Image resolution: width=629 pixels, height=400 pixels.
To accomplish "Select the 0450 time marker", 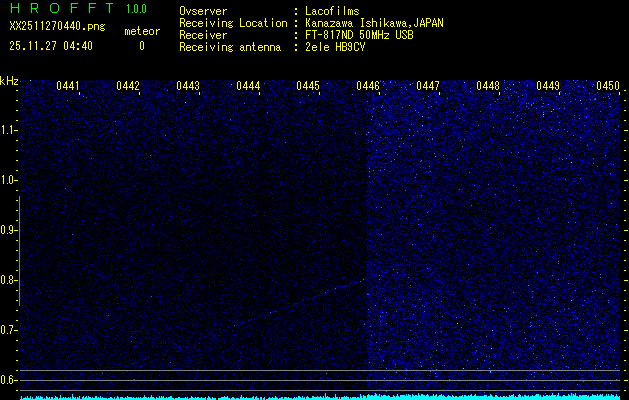I will click(x=608, y=86).
